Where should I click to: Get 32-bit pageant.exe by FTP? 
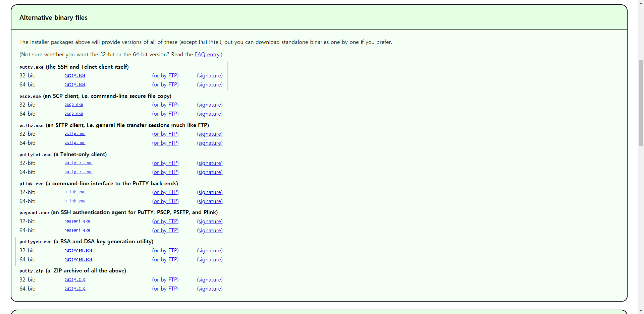(165, 221)
